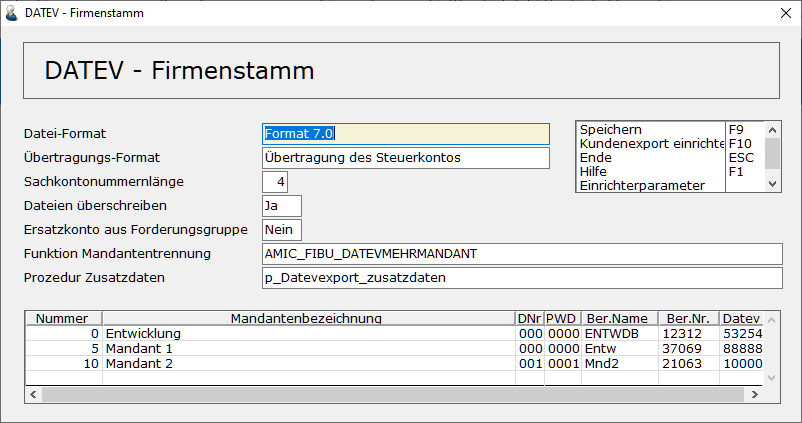The height and width of the screenshot is (423, 802).
Task: Click the PWD cell 0000 in Mandant 1 row
Action: (563, 348)
